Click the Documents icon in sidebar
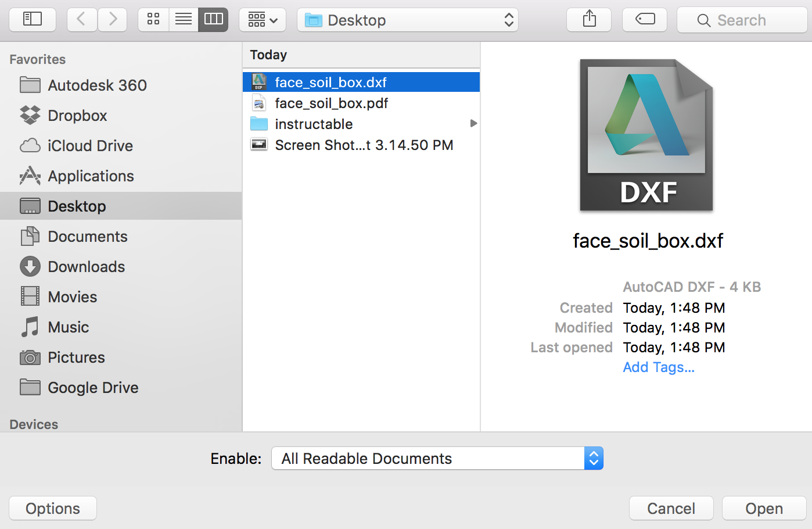 pos(30,236)
